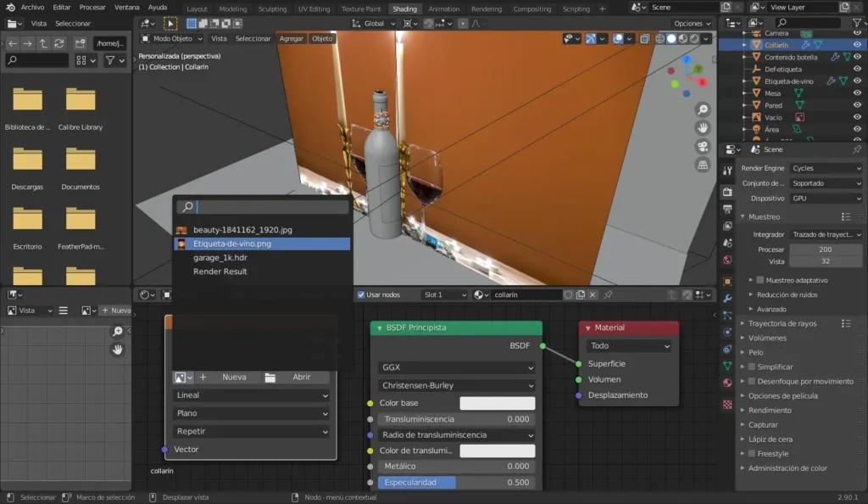Open the Physics properties tab

[x=727, y=333]
